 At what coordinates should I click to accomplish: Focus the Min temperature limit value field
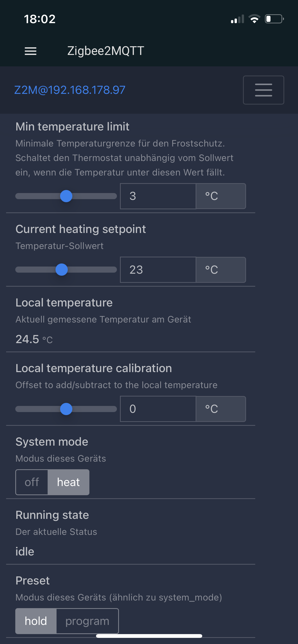[x=158, y=196]
